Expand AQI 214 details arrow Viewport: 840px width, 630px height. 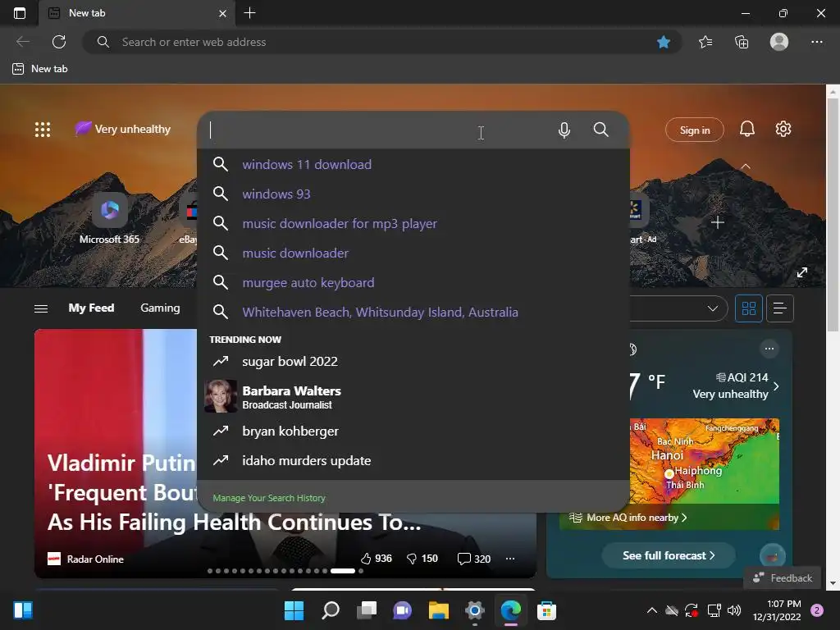tap(776, 386)
